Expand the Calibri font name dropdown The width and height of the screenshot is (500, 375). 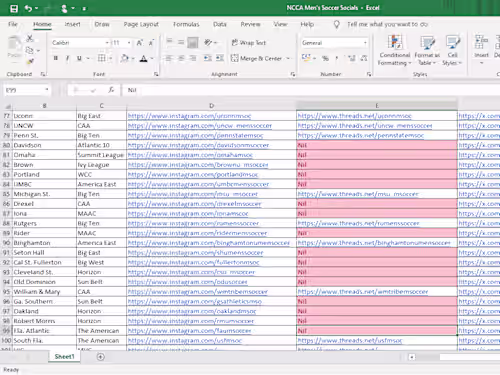click(x=107, y=43)
